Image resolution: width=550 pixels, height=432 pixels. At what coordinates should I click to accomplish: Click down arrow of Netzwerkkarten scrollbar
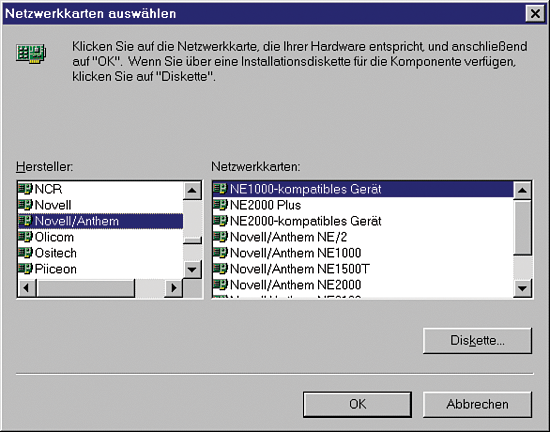(523, 288)
